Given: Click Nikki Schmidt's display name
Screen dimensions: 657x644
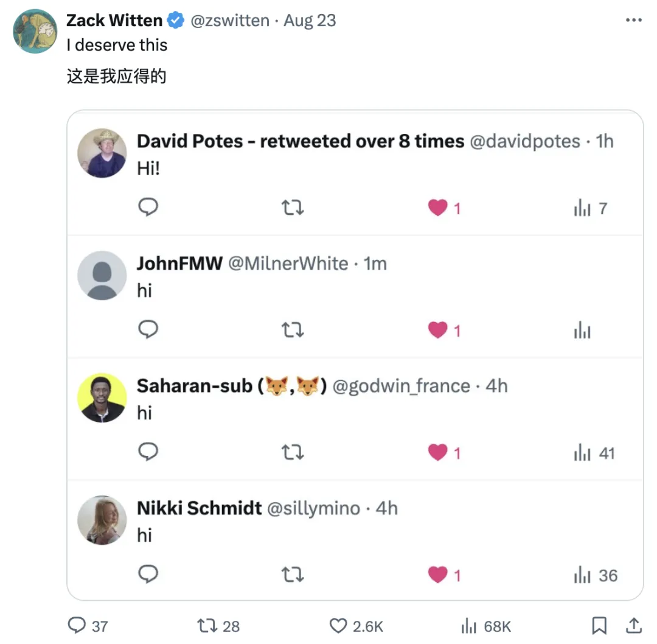Looking at the screenshot, I should point(200,508).
